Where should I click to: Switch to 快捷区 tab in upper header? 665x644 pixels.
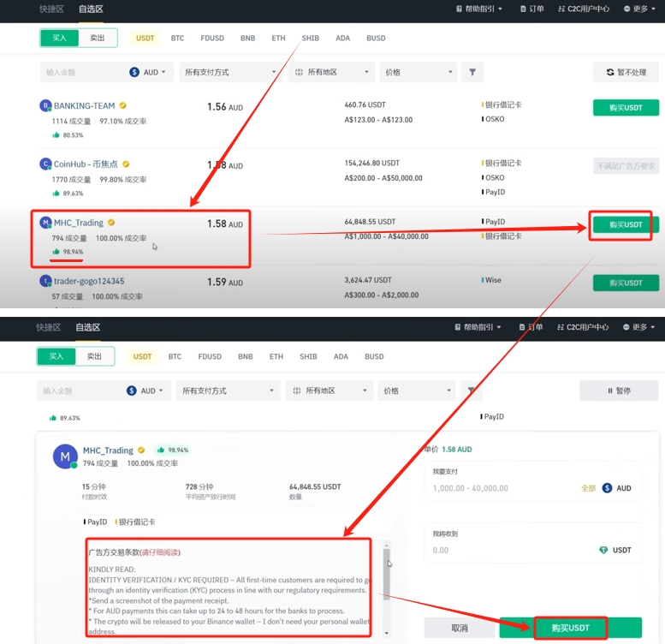[x=51, y=9]
